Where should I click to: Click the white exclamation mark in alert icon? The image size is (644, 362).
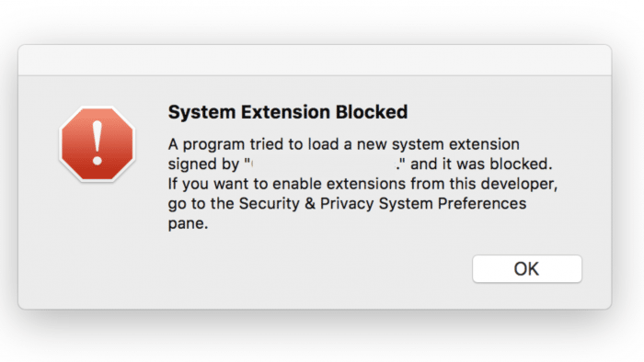(98, 142)
